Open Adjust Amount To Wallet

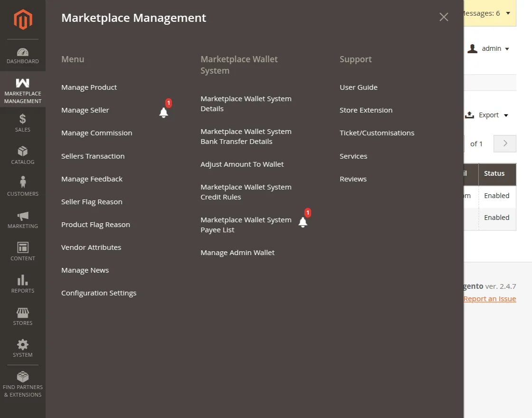242,164
